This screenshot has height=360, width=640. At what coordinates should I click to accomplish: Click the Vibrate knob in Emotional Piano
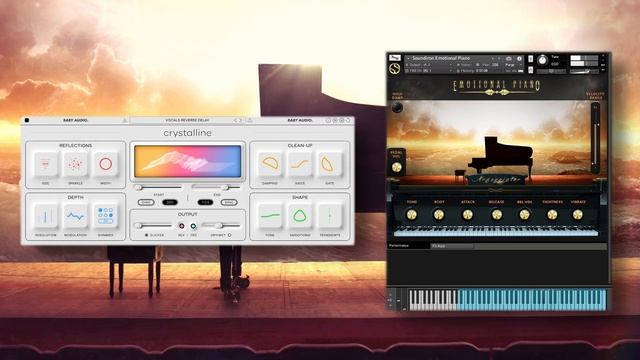click(578, 214)
